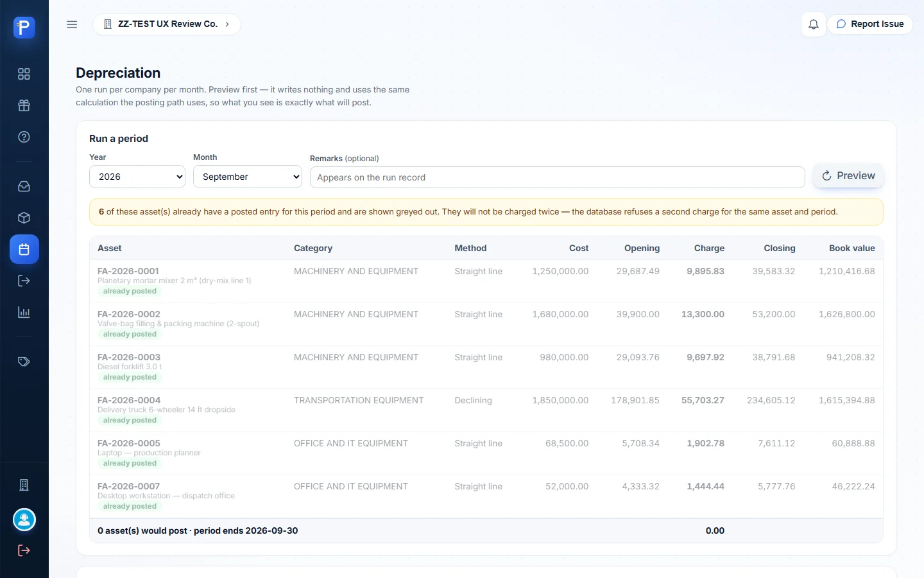Viewport: 924px width, 578px height.
Task: Open the inbox tray icon in sidebar
Action: 24,186
